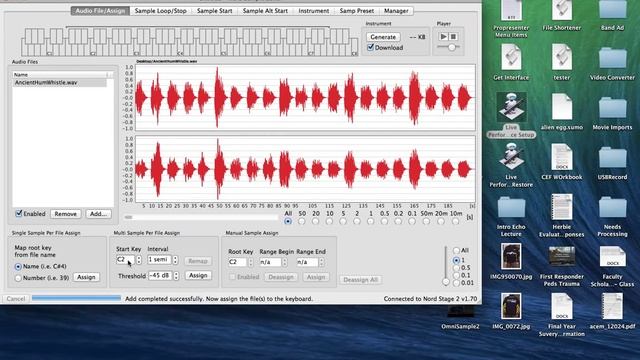Select the All waveform zoom radio button
This screenshot has width=640, height=360.
click(x=288, y=221)
